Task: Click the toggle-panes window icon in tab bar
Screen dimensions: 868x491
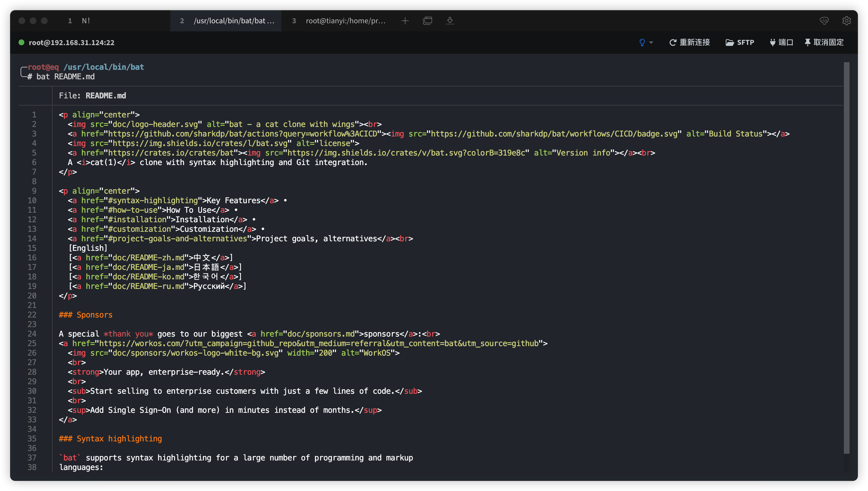Action: pyautogui.click(x=428, y=21)
